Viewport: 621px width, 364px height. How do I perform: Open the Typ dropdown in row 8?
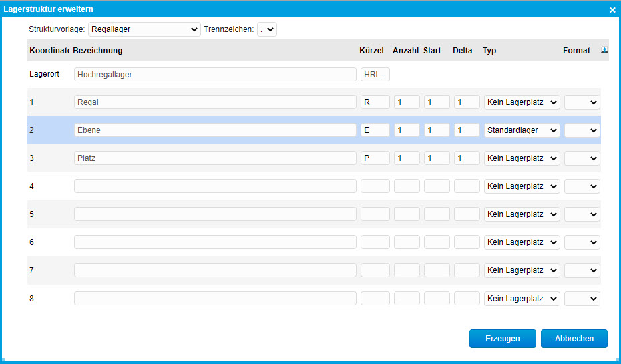(522, 299)
